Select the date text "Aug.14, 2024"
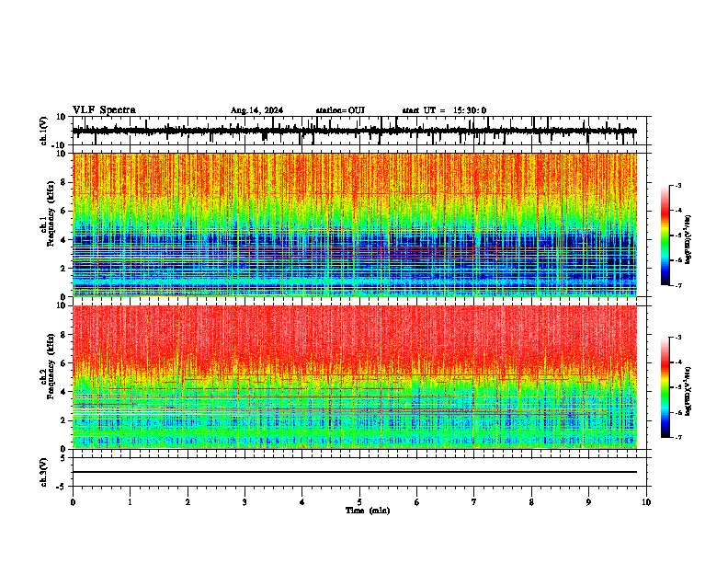 coord(256,110)
